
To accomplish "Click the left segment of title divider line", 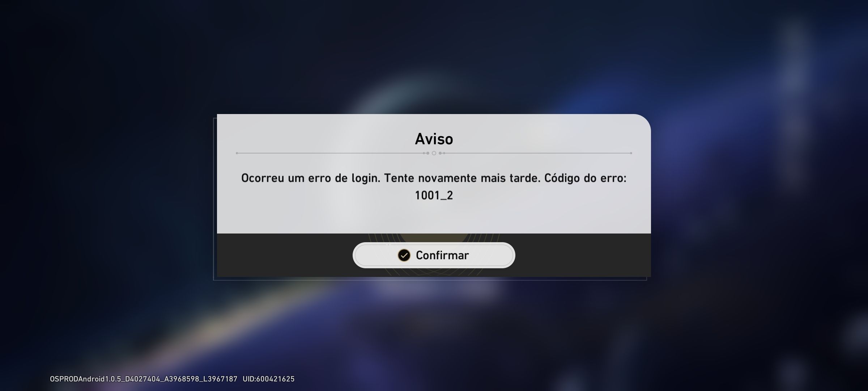I will (x=330, y=153).
